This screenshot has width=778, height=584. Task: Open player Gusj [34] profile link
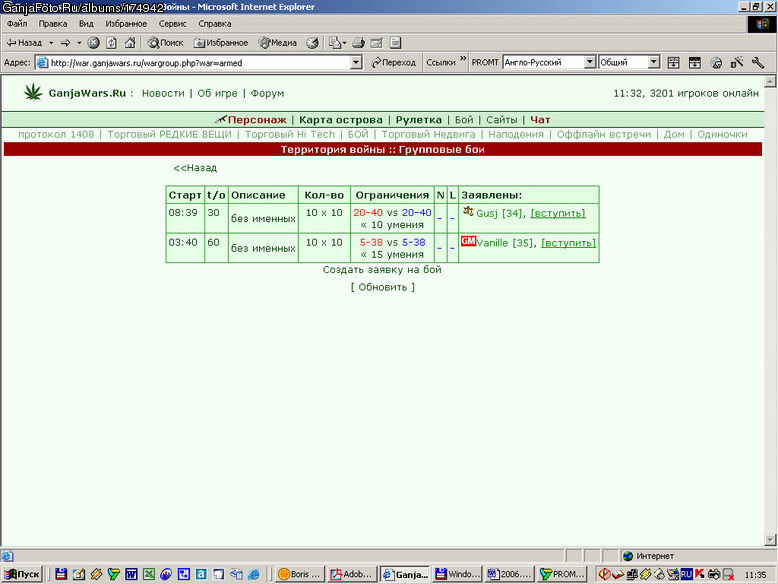[x=499, y=213]
